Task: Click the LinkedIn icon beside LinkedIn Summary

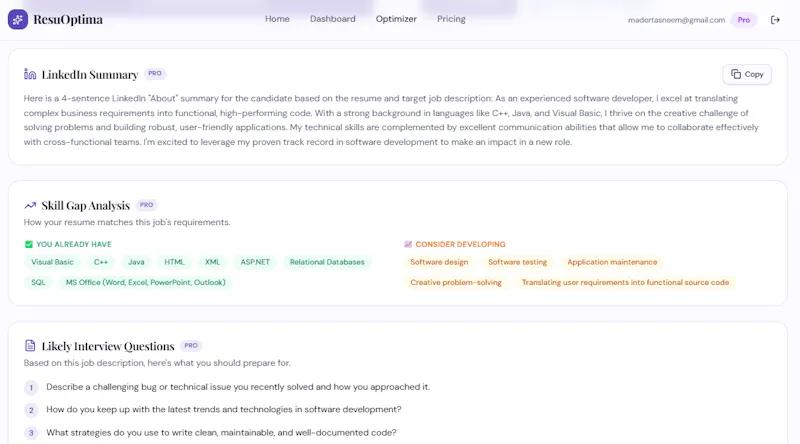Action: tap(30, 74)
